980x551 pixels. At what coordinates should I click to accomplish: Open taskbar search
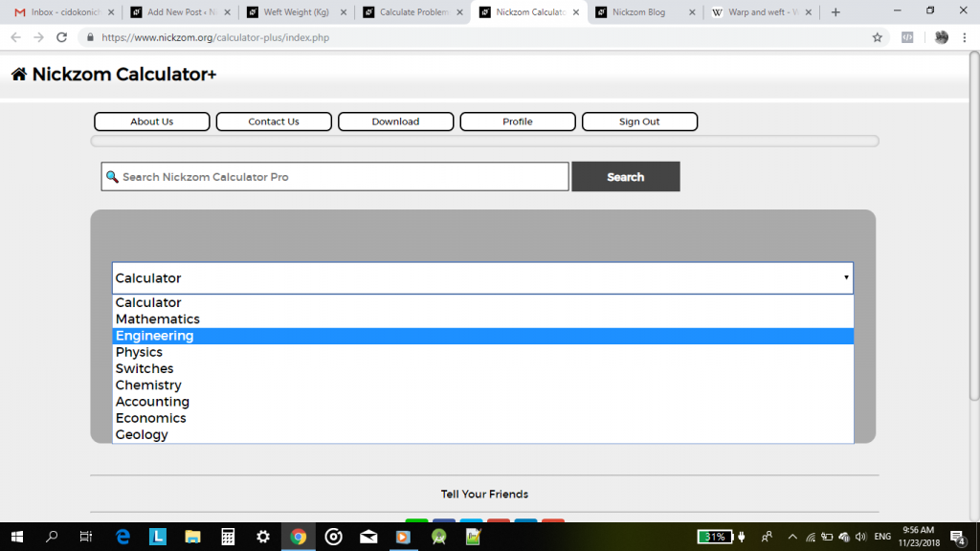tap(52, 537)
